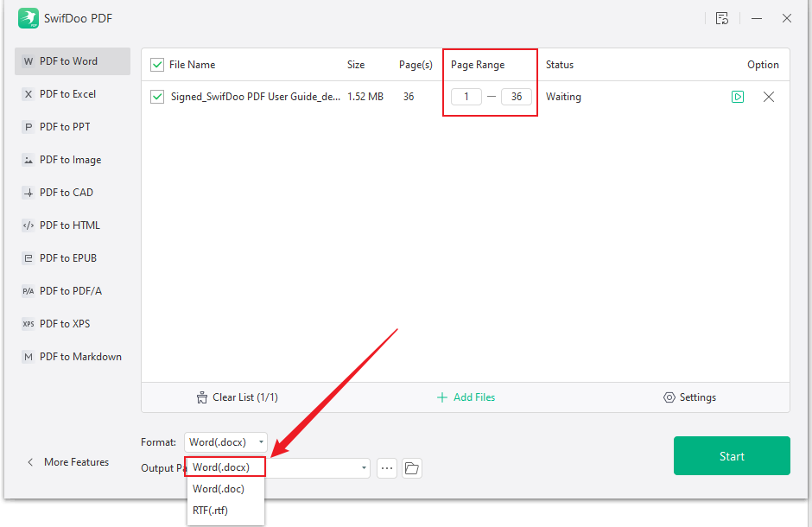The height and width of the screenshot is (527, 812).
Task: Click the green Start button
Action: 732,455
